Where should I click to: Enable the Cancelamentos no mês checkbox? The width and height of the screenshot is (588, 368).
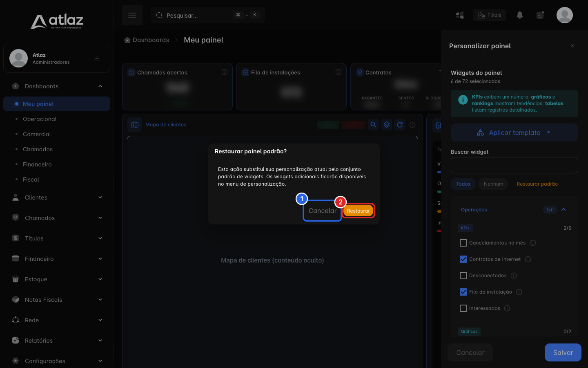coord(463,243)
